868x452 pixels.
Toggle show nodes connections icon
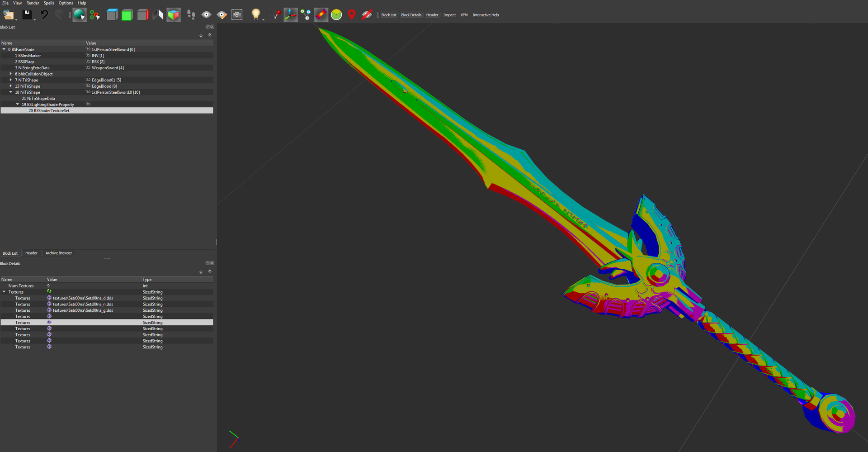click(x=306, y=15)
